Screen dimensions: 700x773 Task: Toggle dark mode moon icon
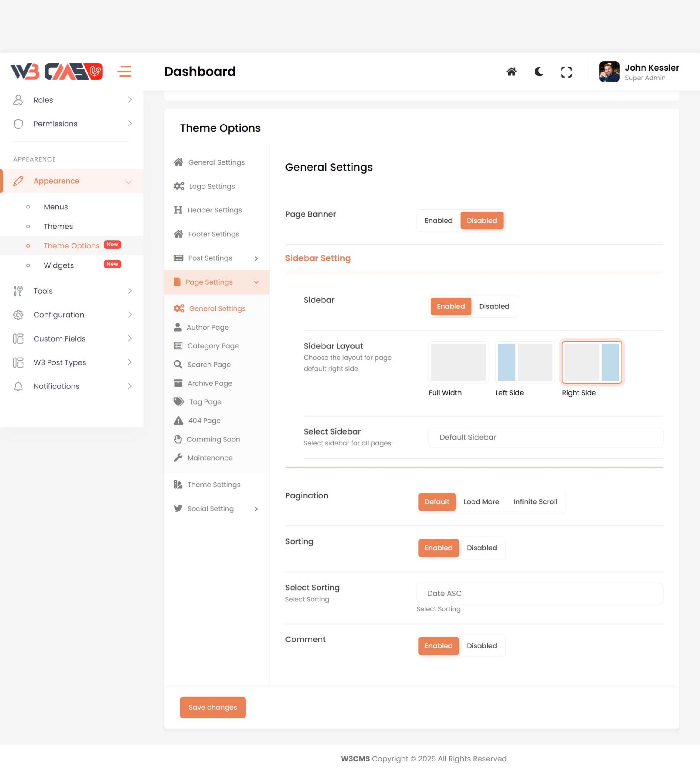point(538,72)
